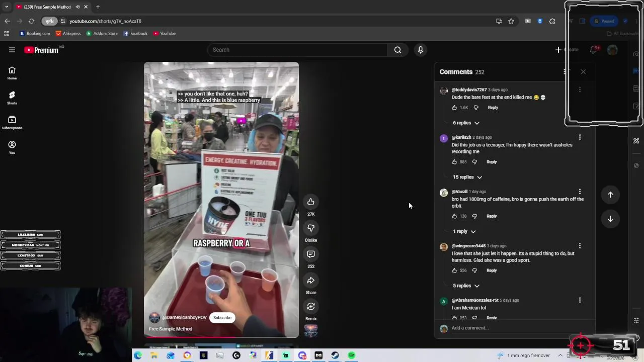Open the @DamexicanboyPOV channel link
This screenshot has height=362, width=644.
tap(184, 318)
